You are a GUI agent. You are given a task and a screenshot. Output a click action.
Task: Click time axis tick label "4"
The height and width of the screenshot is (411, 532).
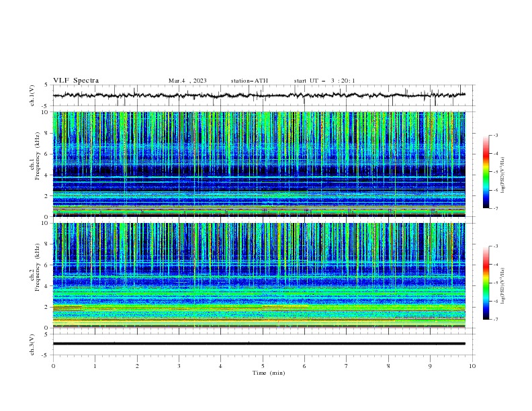[x=220, y=366]
